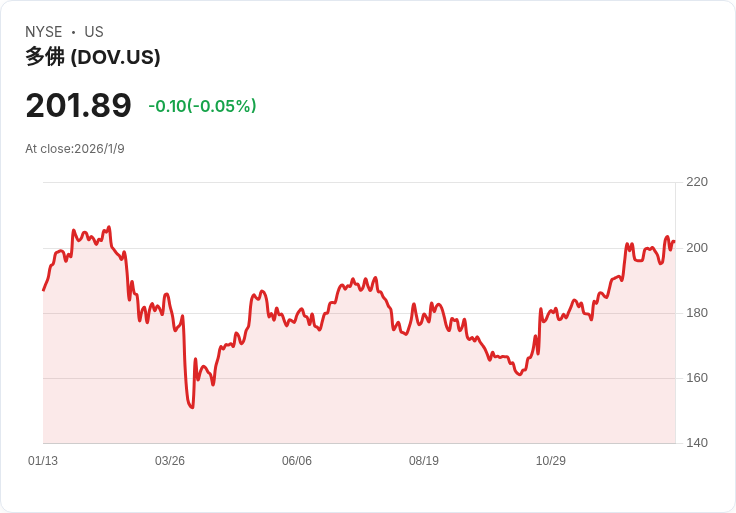Click the 10/29 date axis label
This screenshot has width=736, height=513.
(x=551, y=461)
